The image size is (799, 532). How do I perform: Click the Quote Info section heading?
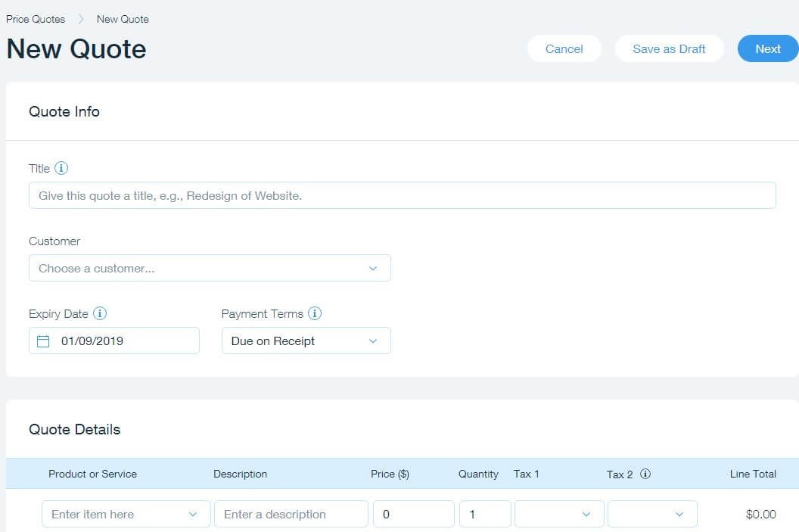pyautogui.click(x=64, y=111)
